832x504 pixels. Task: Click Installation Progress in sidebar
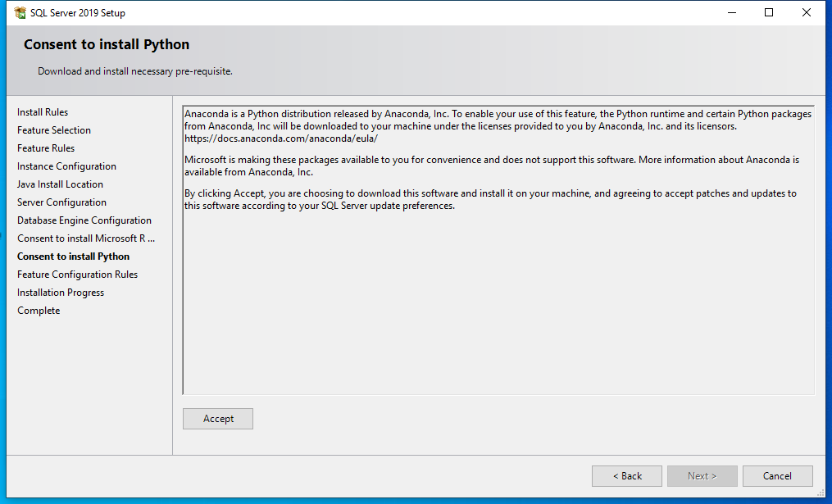61,293
